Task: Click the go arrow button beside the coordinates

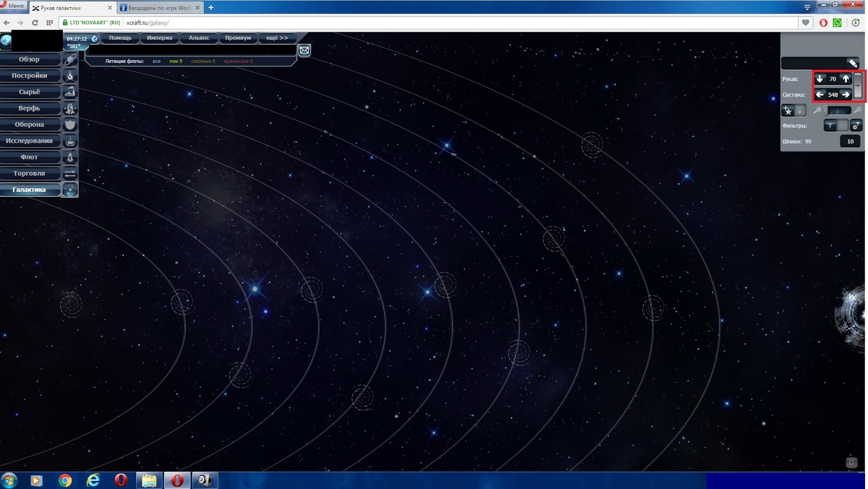Action: pyautogui.click(x=858, y=86)
